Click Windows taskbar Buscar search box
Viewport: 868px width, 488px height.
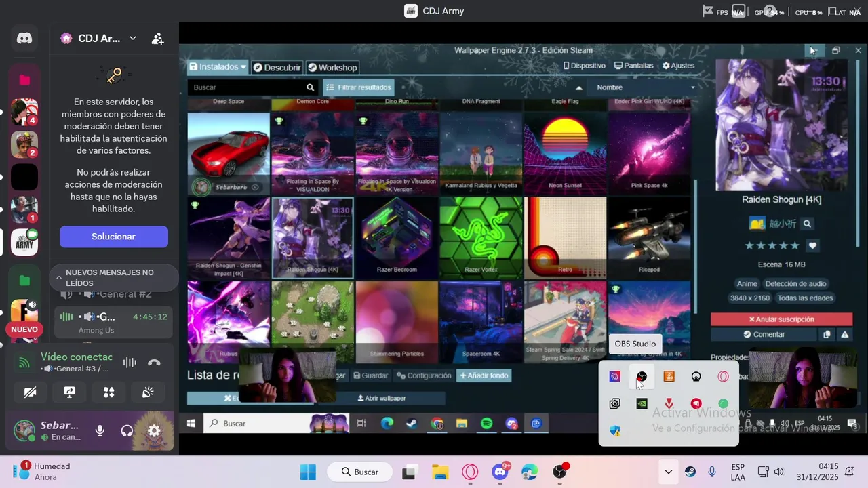(360, 472)
